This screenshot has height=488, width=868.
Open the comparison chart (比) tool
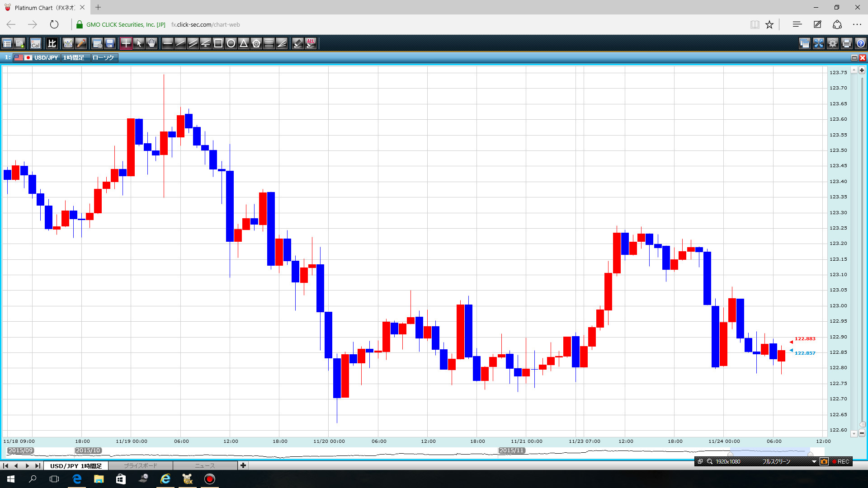52,43
